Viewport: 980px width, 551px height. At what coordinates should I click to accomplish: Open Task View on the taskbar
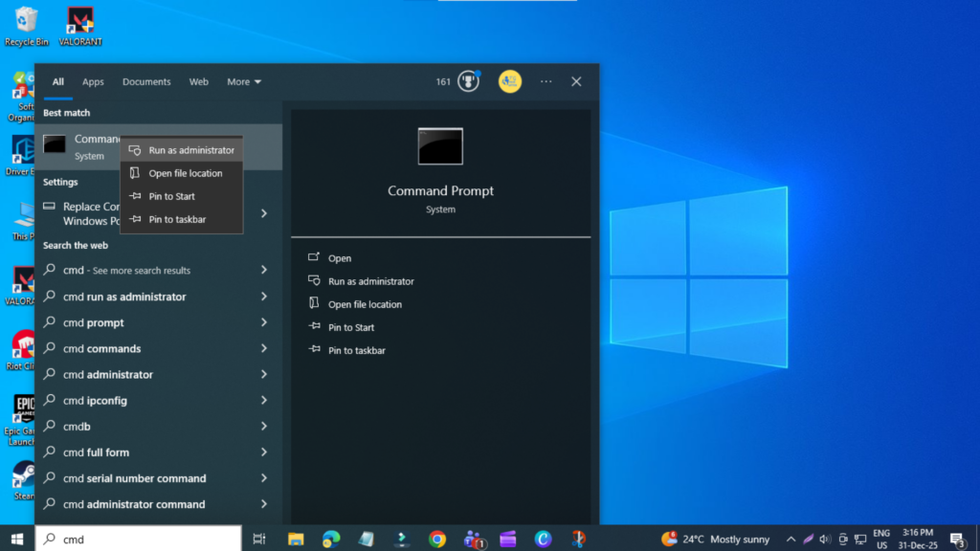point(259,539)
